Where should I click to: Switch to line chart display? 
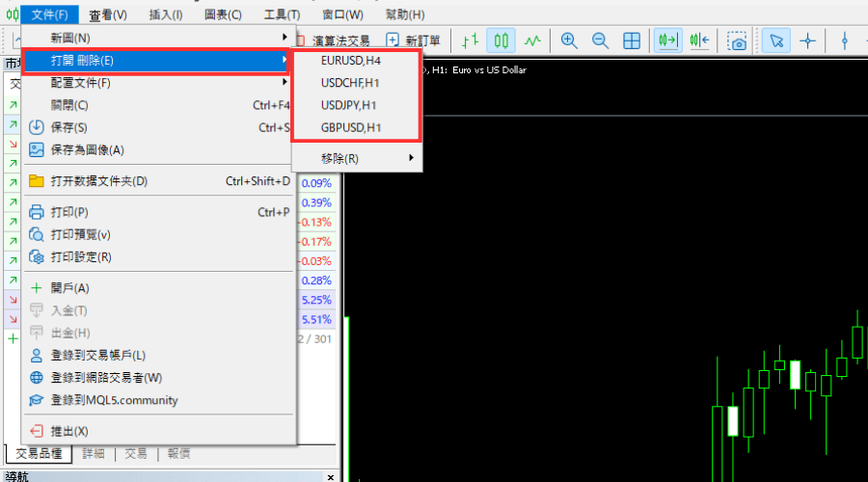tap(532, 40)
